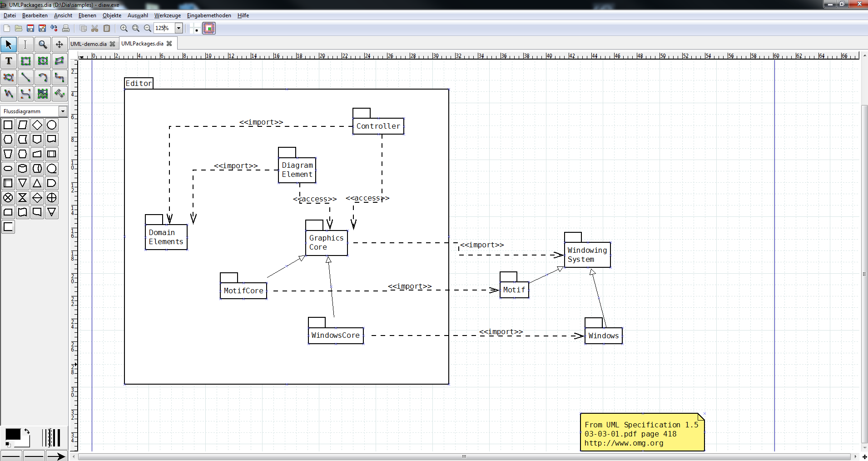
Task: Open the Ebenen menu
Action: pos(87,15)
